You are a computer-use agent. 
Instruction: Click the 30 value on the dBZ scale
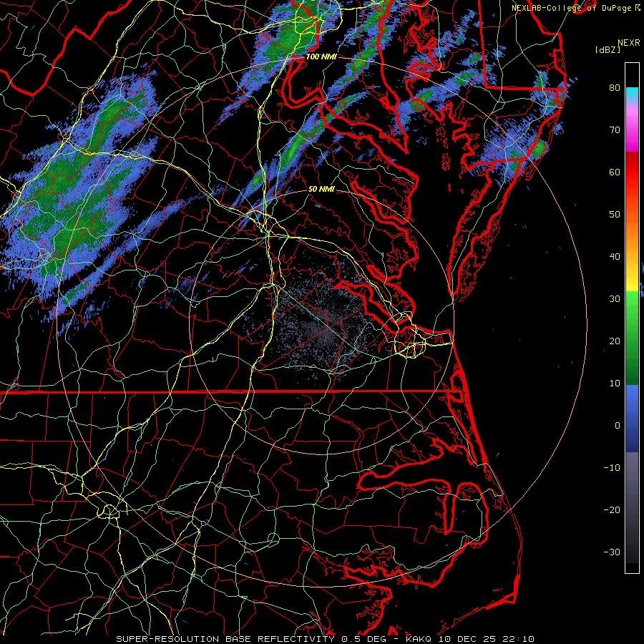(x=615, y=298)
